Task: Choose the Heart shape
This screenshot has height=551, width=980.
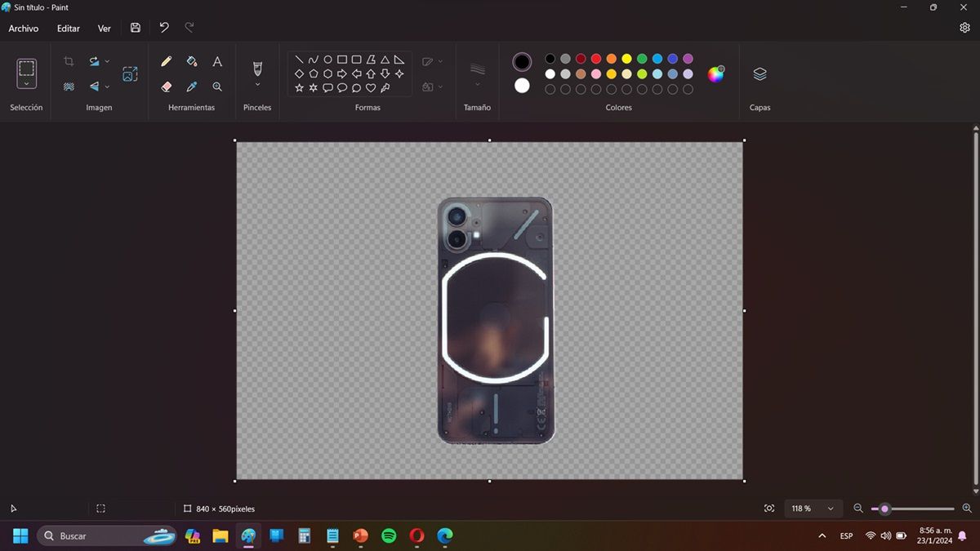Action: click(x=371, y=87)
